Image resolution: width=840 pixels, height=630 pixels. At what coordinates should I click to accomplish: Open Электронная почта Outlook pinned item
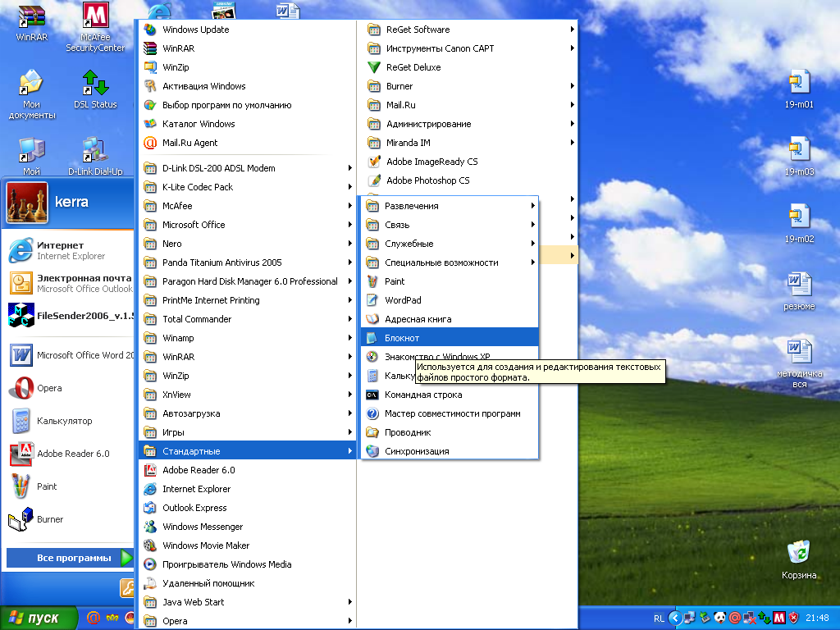(x=70, y=283)
